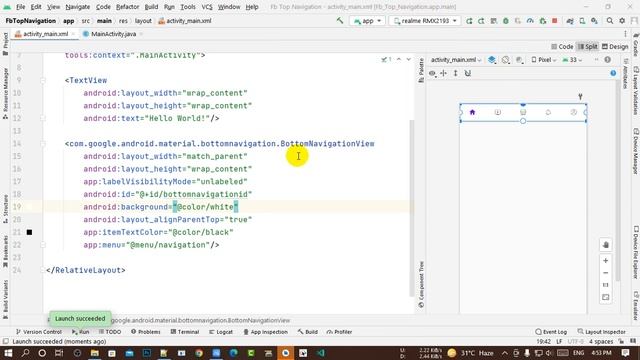Open the app run configuration dropdown
The width and height of the screenshot is (640, 360).
click(367, 20)
